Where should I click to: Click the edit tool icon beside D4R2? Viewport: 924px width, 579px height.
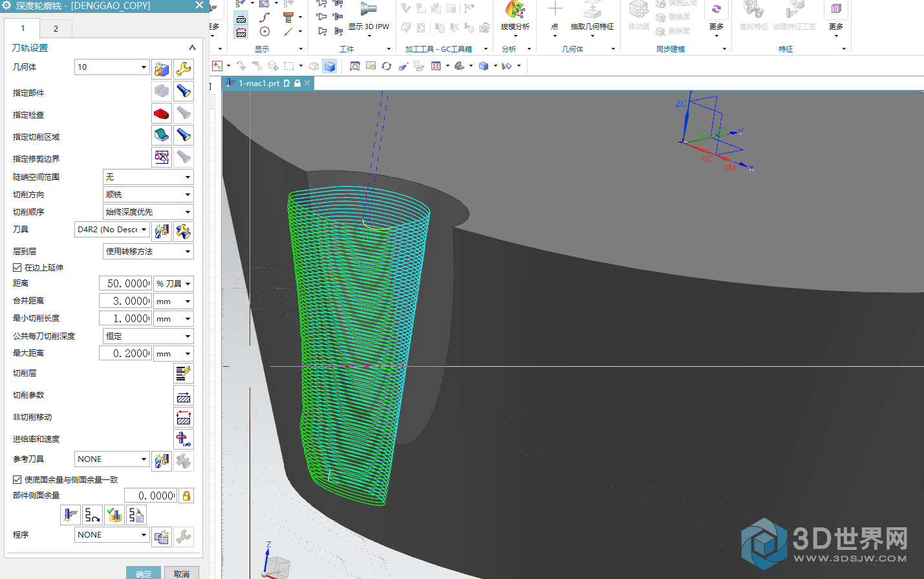[x=184, y=231]
